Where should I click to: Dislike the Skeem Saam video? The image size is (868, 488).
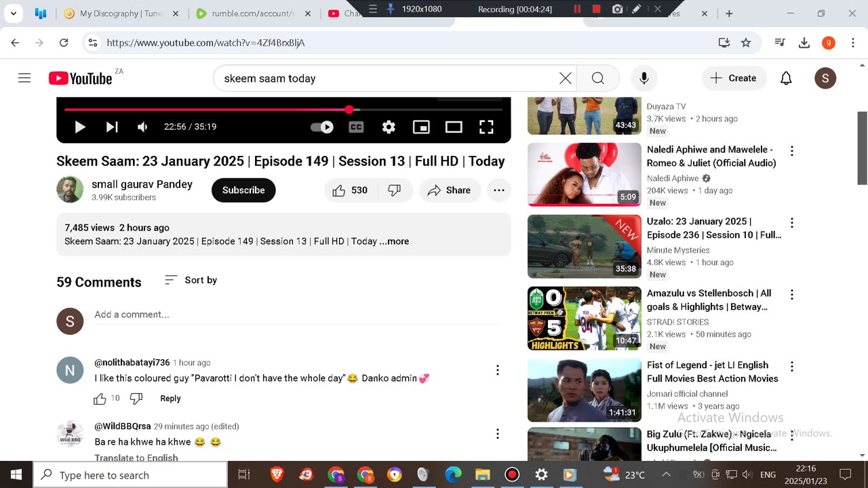tap(394, 190)
